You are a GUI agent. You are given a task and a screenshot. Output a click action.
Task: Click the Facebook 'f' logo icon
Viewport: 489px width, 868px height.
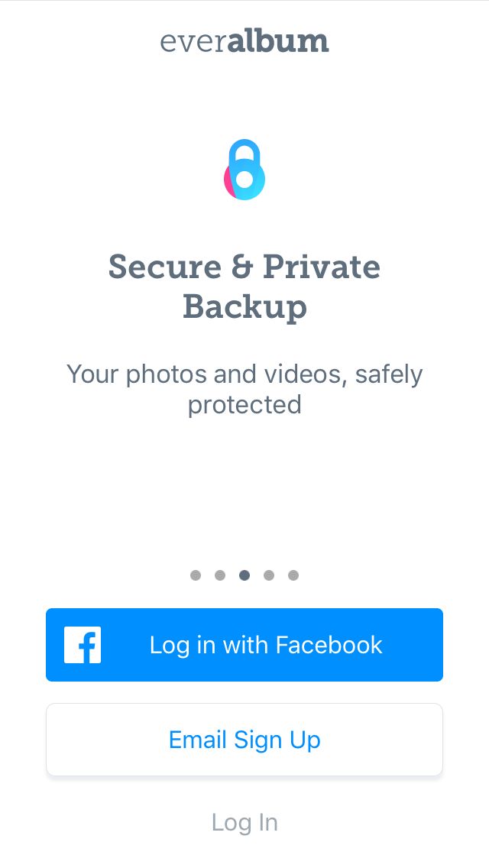click(83, 645)
